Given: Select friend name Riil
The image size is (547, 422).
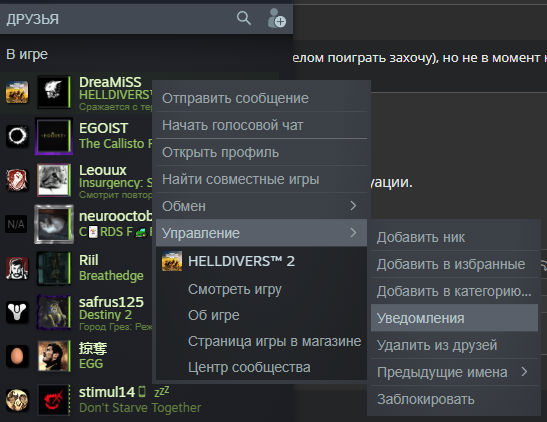Looking at the screenshot, I should pyautogui.click(x=89, y=260).
